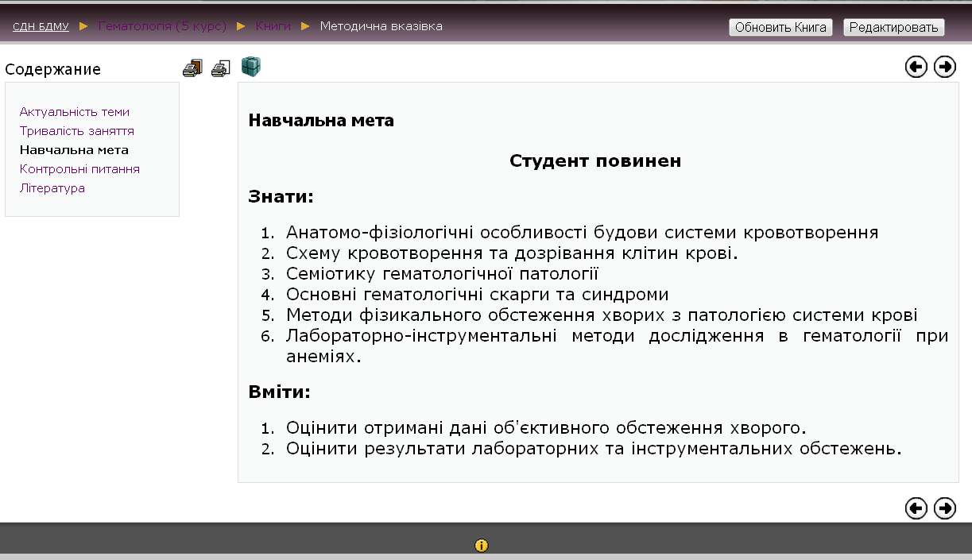Open the СДН БДМУ breadcrumb link
The height and width of the screenshot is (560, 972).
[x=41, y=26]
